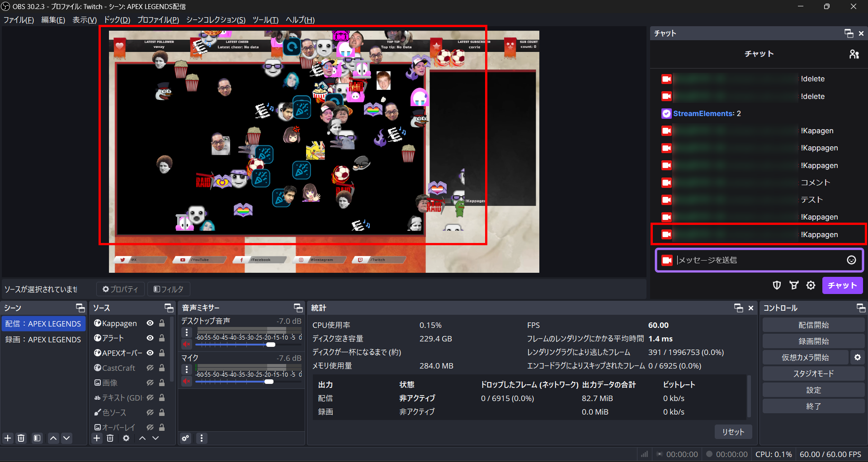Select scene 録画：APEX LEGENDS
The width and height of the screenshot is (868, 462).
(x=43, y=340)
